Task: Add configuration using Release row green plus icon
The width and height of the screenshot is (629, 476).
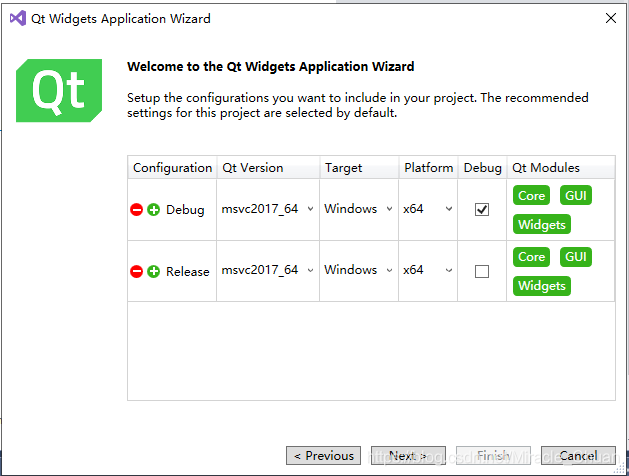Action: tap(154, 271)
